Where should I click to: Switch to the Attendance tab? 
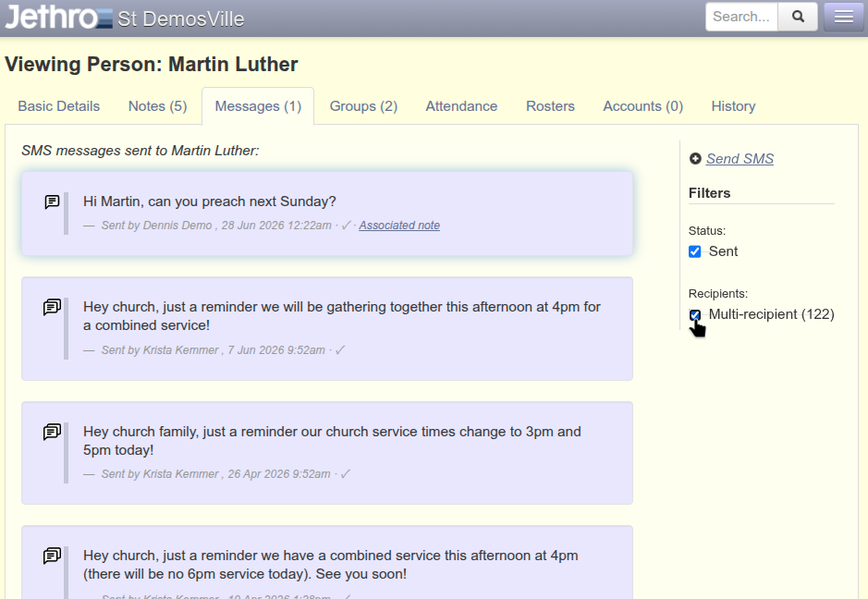click(461, 106)
